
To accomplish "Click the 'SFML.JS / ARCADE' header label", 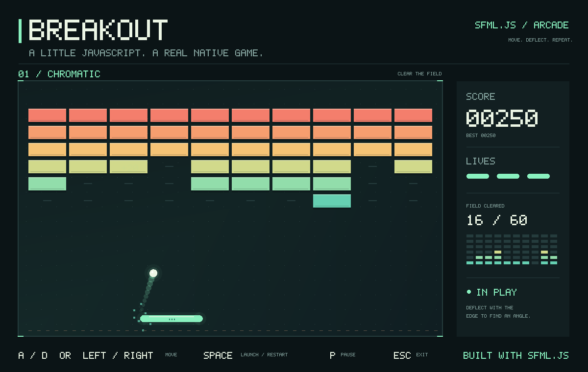I will (x=522, y=25).
